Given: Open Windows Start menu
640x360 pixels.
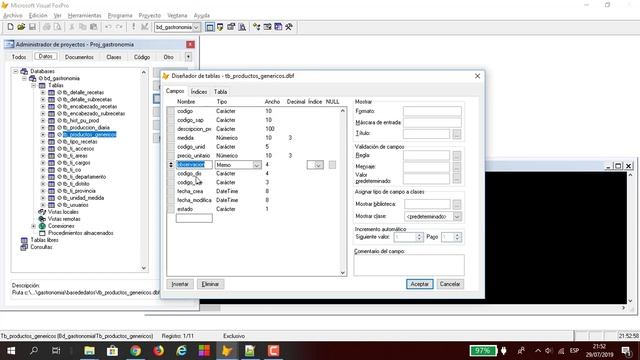Looking at the screenshot, I should pos(11,351).
